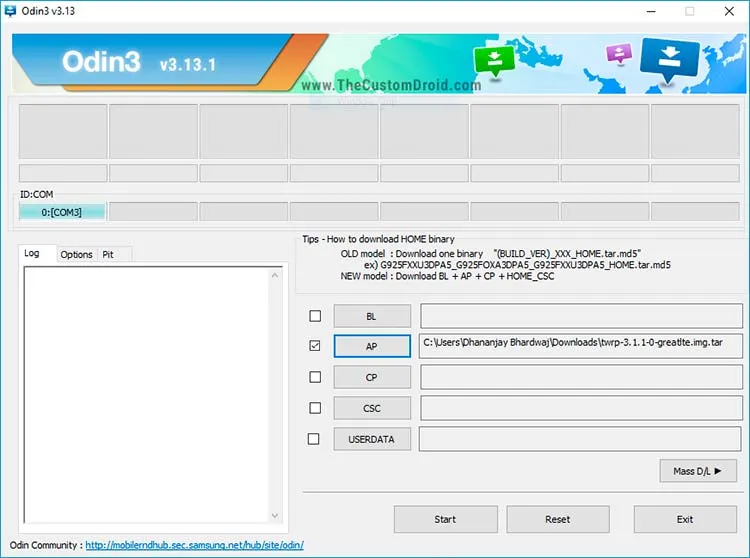The image size is (750, 558).
Task: Toggle the CSC checkbox
Action: click(315, 408)
